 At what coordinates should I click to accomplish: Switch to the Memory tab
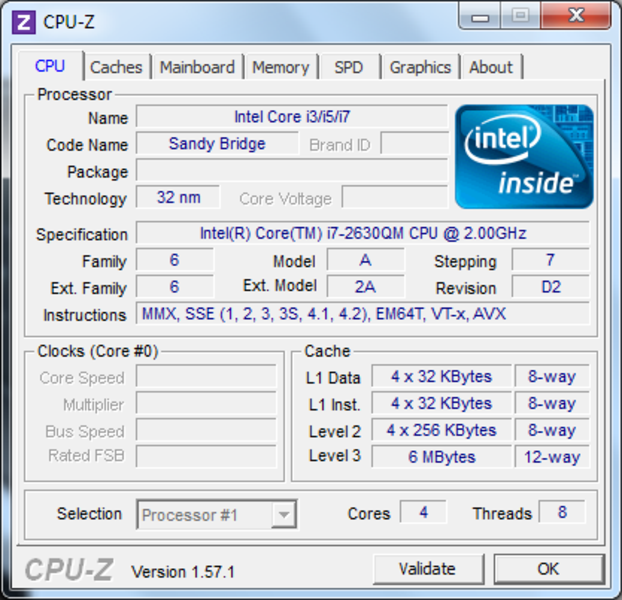pyautogui.click(x=281, y=67)
